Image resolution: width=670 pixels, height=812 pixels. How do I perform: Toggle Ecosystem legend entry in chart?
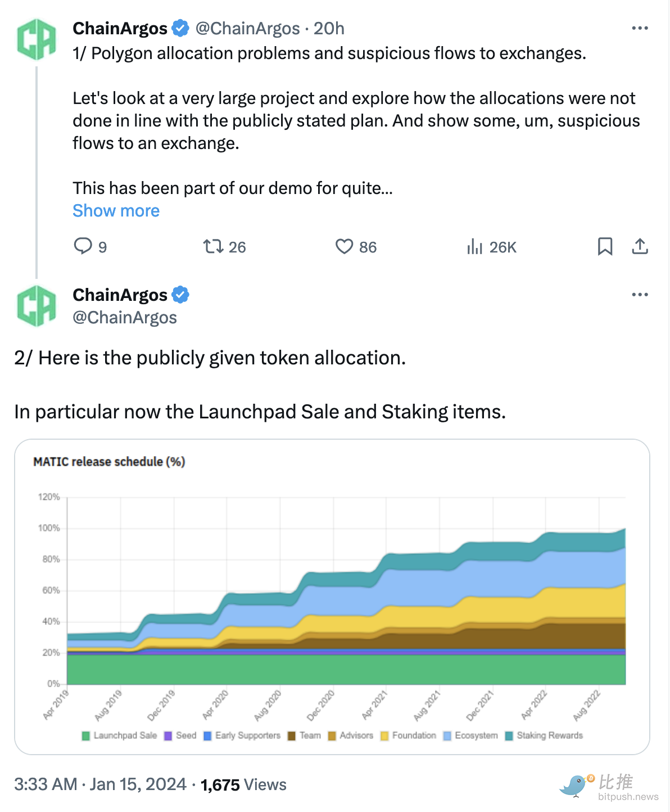(470, 736)
